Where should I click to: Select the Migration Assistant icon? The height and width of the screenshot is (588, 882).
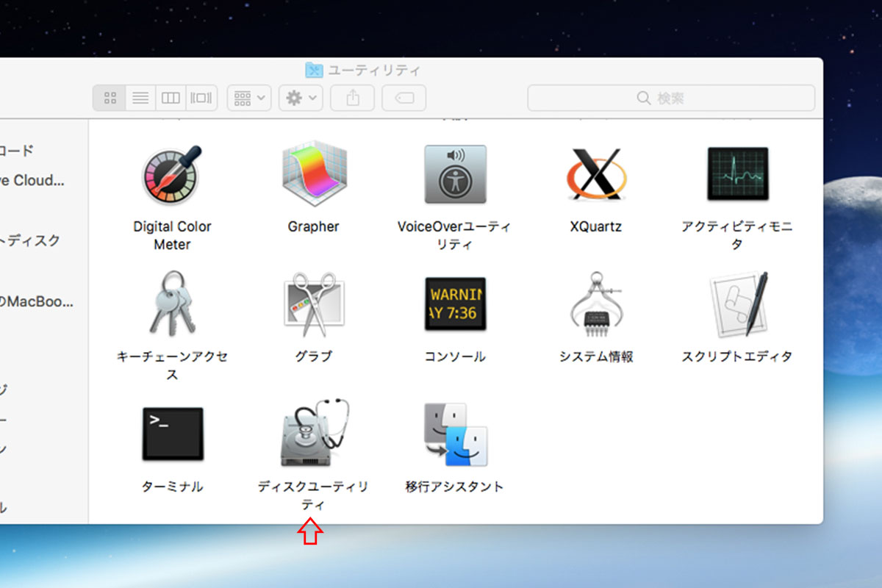point(455,434)
